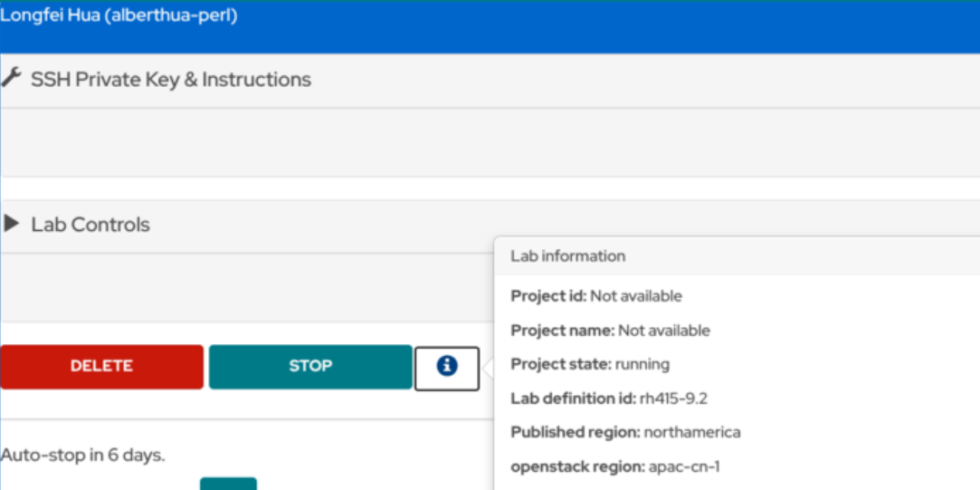Click the Auto-stop in 6 days text
Screen dimensions: 980x490
(83, 455)
